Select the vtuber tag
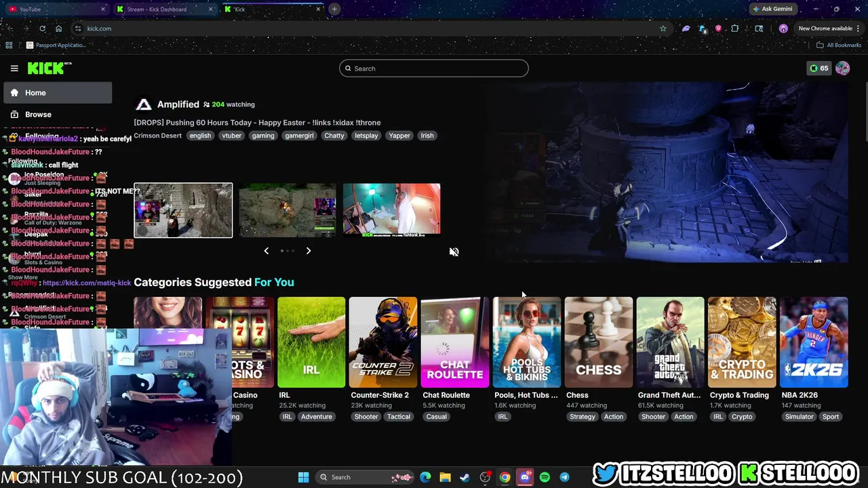 [x=232, y=136]
